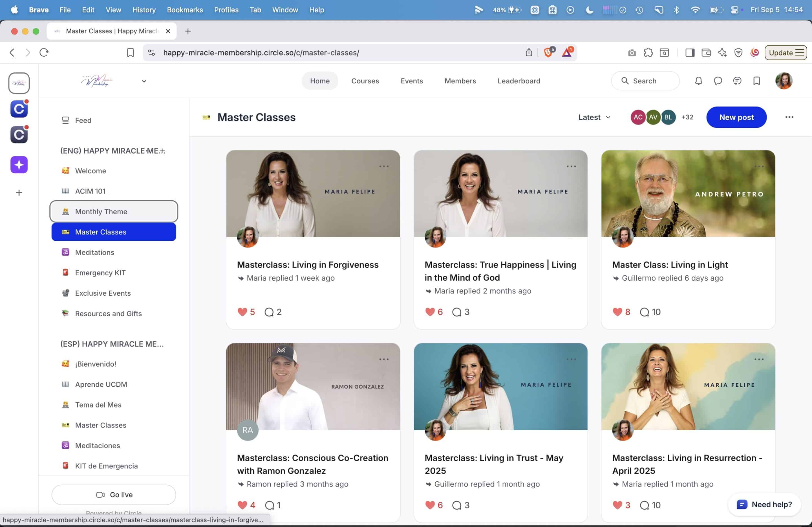The width and height of the screenshot is (812, 527).
Task: Click Brave Shields lion icon
Action: pos(548,52)
